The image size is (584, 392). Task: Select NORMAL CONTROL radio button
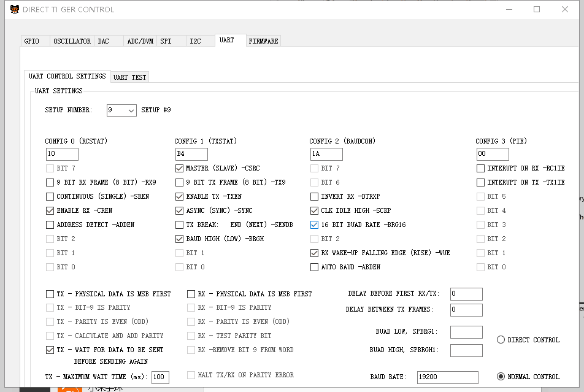pos(501,376)
